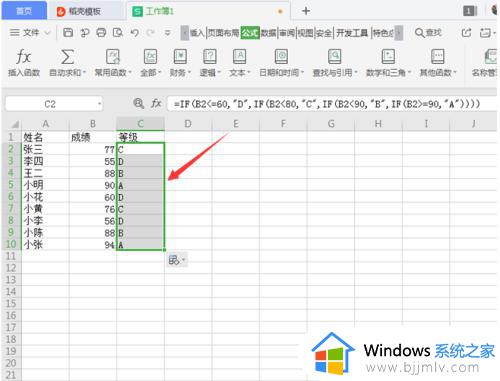Viewport: 500px width, 381px height.
Task: Open the common functions icon
Action: pyautogui.click(x=113, y=57)
